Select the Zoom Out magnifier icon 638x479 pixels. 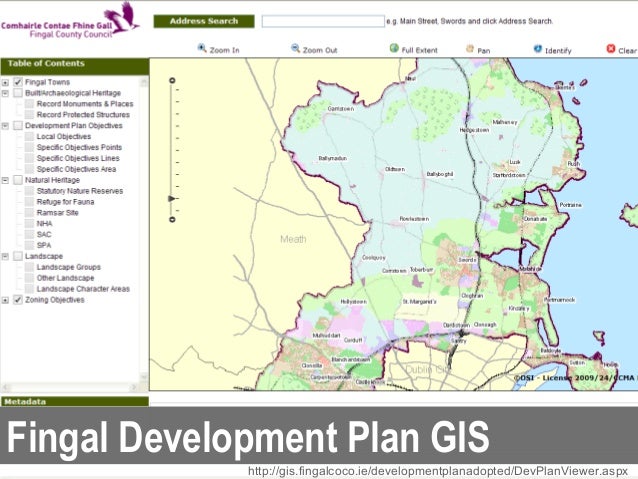(x=295, y=48)
